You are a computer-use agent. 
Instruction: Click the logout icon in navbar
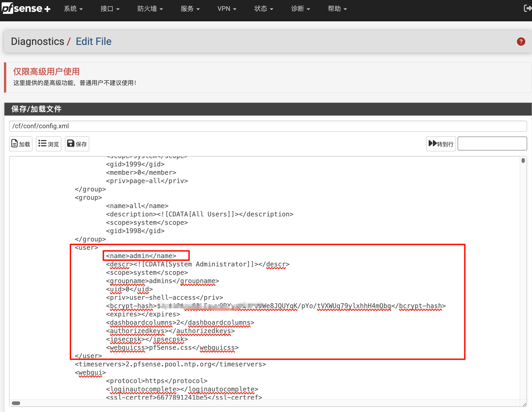[527, 9]
